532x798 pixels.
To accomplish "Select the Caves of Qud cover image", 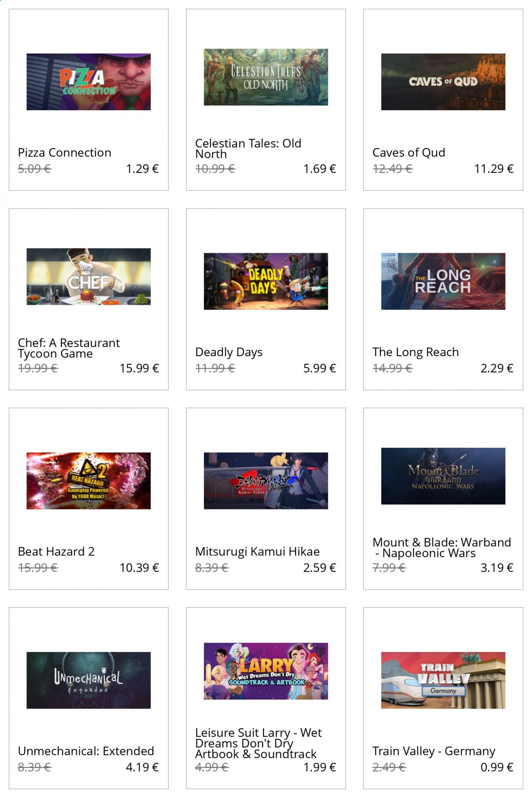I will (x=443, y=82).
